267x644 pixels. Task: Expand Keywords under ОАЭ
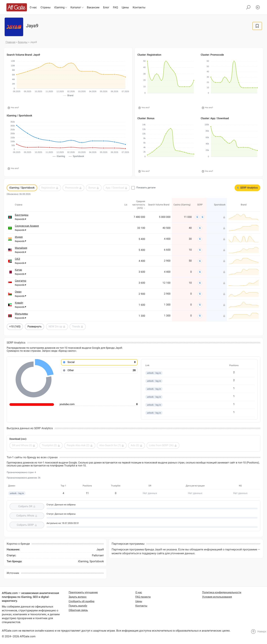pyautogui.click(x=21, y=263)
